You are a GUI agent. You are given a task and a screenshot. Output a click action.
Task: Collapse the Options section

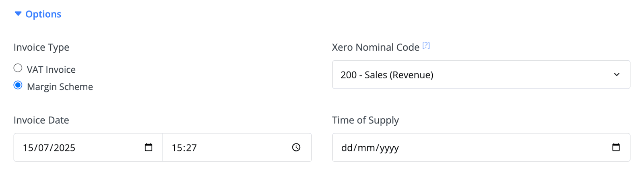pos(38,14)
